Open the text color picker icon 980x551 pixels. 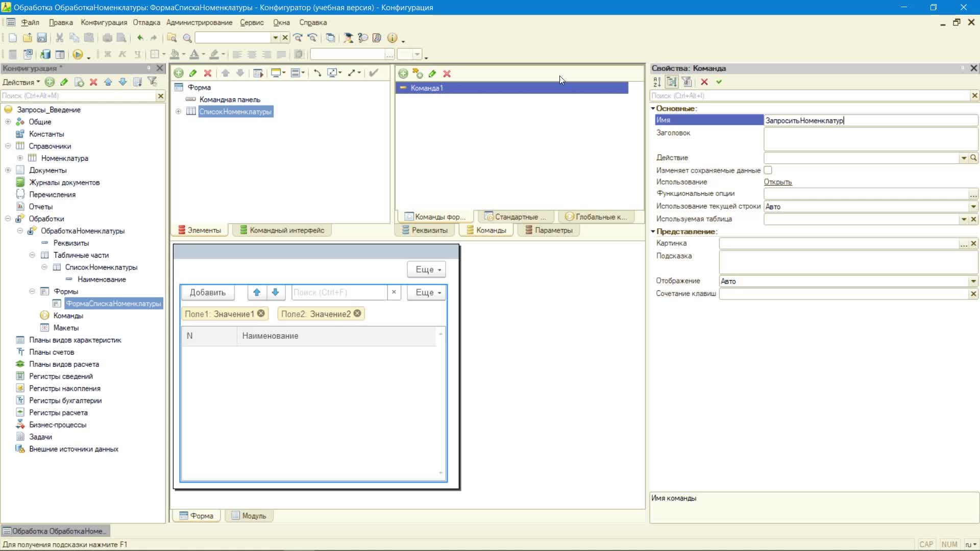click(x=195, y=54)
